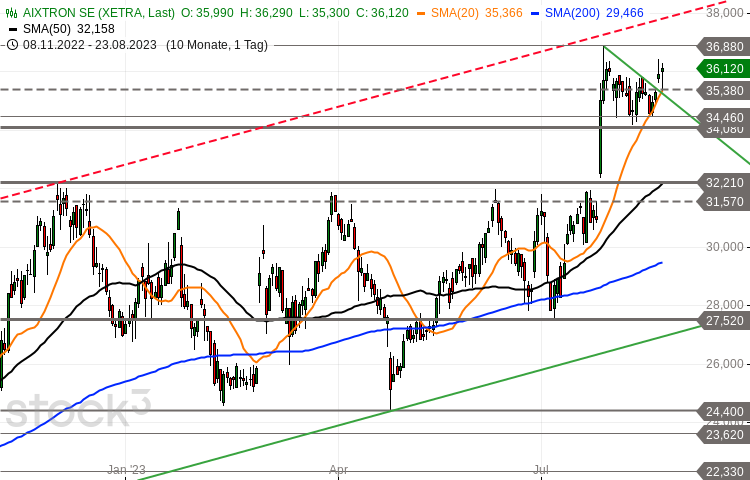Viewport: 750px width, 480px height.
Task: Click the black SMA(50) legend swatch
Action: (x=13, y=29)
